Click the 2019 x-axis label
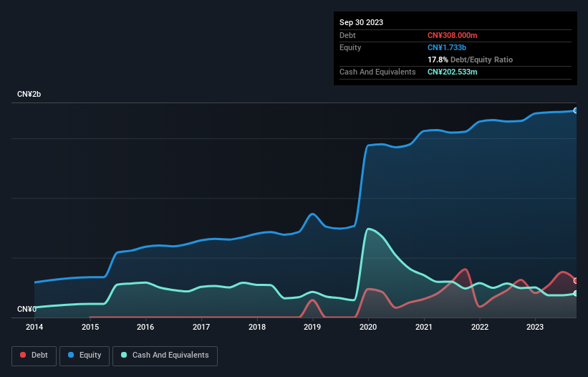The height and width of the screenshot is (377, 588). tap(312, 327)
